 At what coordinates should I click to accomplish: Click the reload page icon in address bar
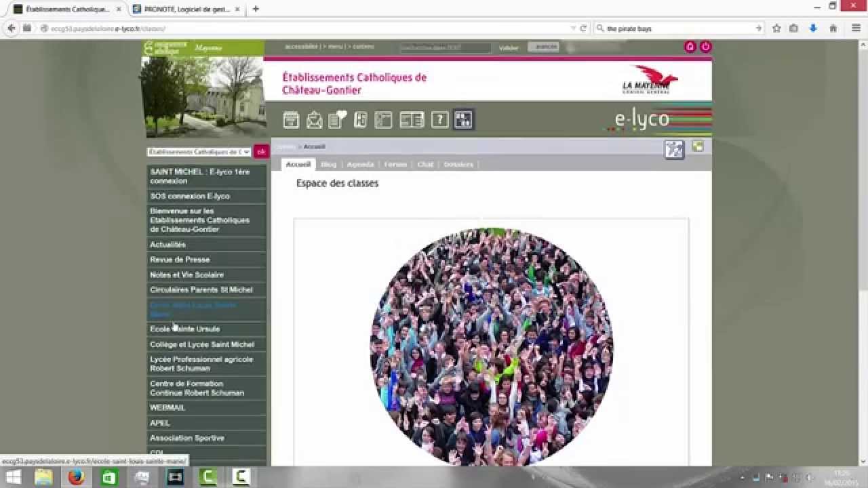[x=583, y=28]
